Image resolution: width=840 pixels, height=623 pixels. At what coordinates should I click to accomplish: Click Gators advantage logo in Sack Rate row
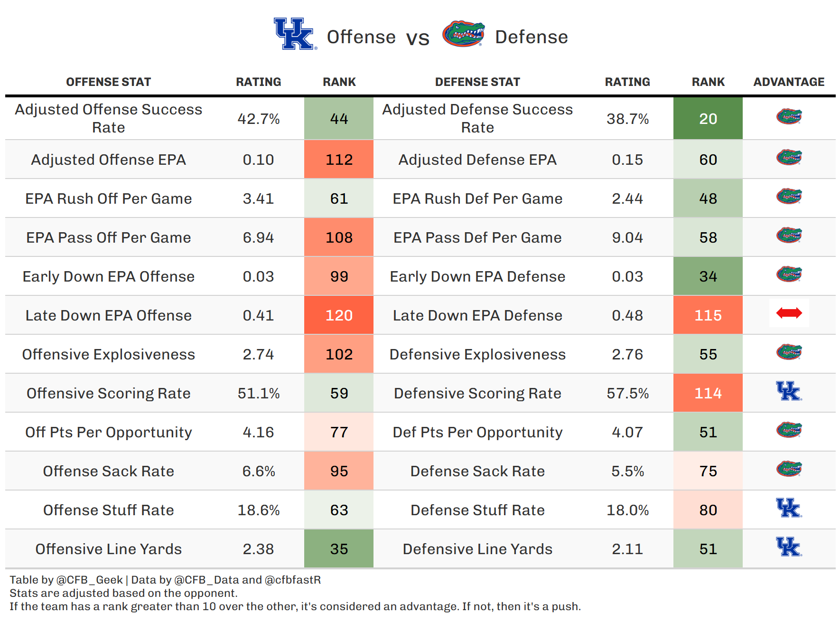pyautogui.click(x=789, y=469)
